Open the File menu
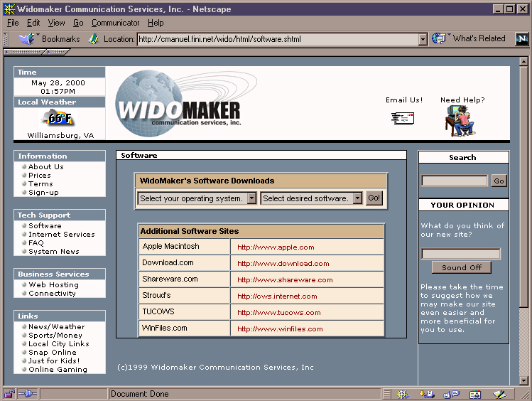 pyautogui.click(x=13, y=23)
